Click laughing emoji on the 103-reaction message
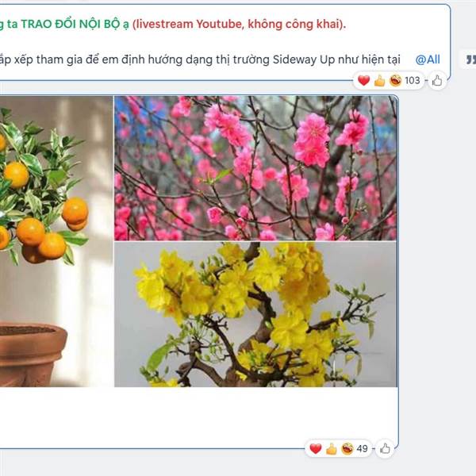This screenshot has width=476, height=476. coord(396,80)
